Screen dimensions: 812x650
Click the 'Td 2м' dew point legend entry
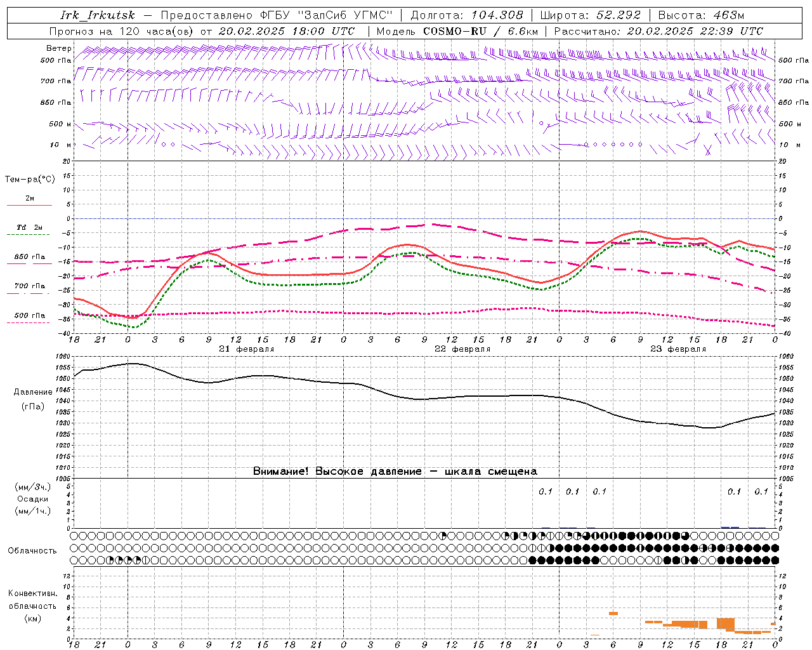(x=29, y=227)
